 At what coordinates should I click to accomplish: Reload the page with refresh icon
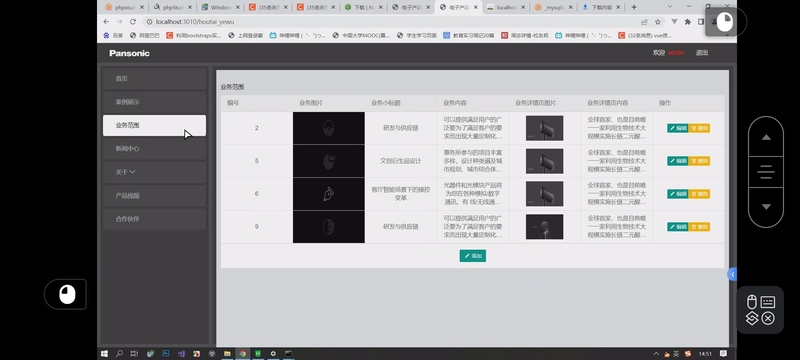pyautogui.click(x=133, y=22)
